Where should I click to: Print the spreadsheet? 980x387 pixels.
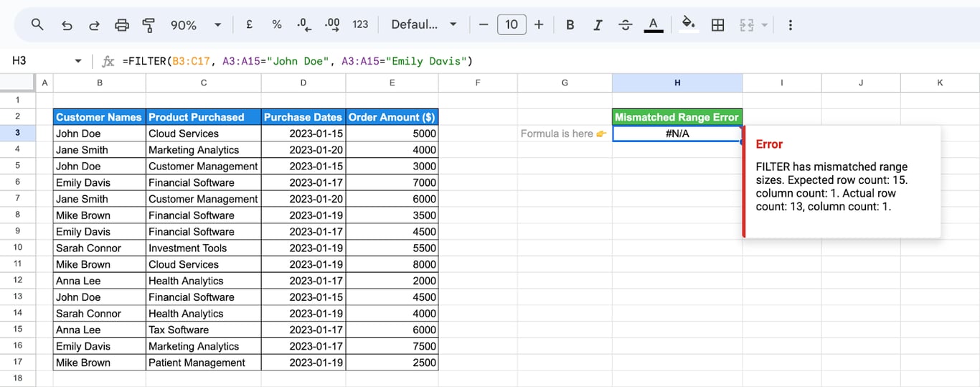[122, 25]
